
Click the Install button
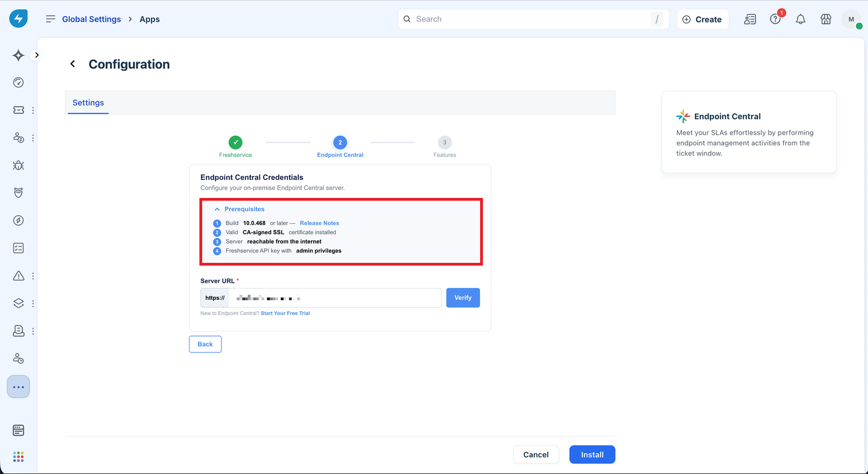[x=592, y=455]
